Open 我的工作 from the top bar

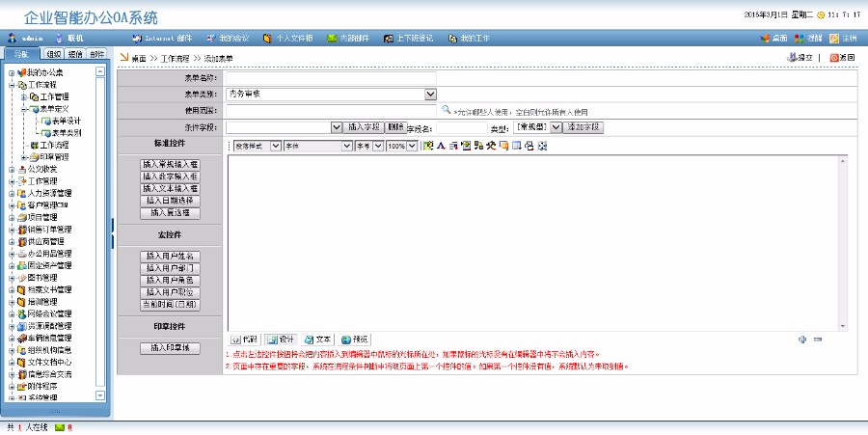pyautogui.click(x=469, y=39)
